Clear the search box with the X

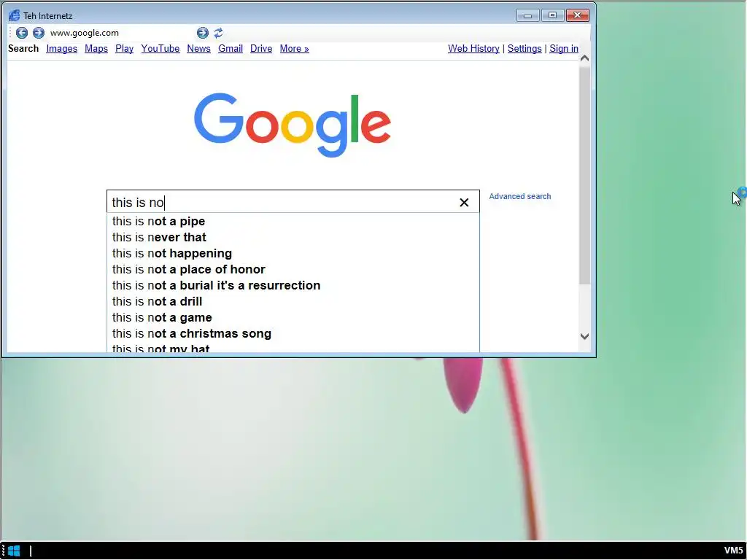(x=464, y=203)
